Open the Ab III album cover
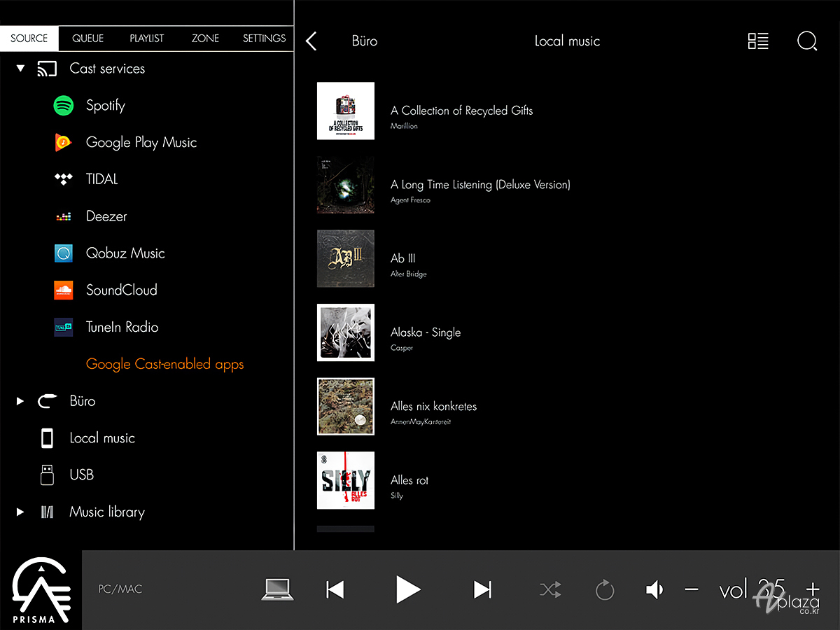The image size is (840, 630). pyautogui.click(x=346, y=259)
